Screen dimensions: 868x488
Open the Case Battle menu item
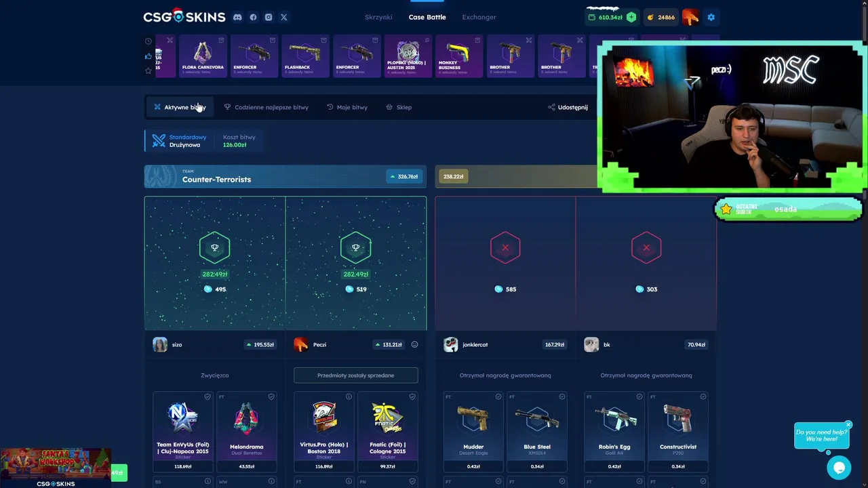(x=427, y=17)
